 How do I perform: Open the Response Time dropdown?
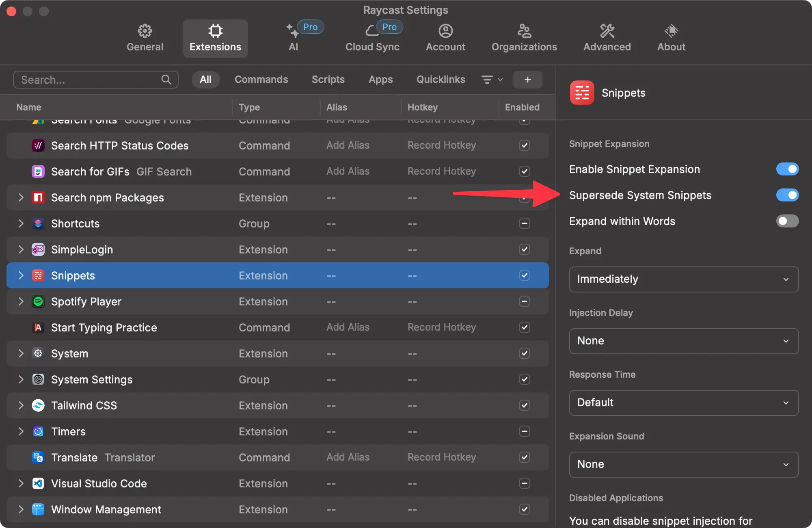pyautogui.click(x=684, y=402)
